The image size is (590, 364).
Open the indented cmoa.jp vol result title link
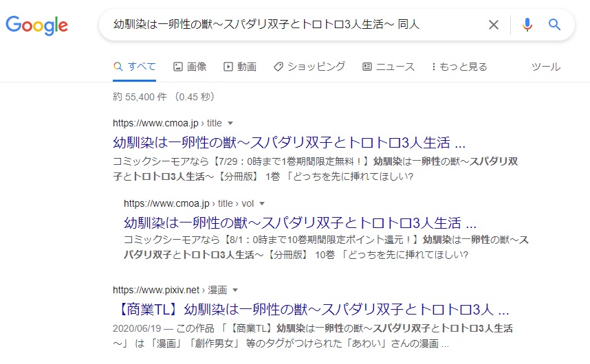300,223
